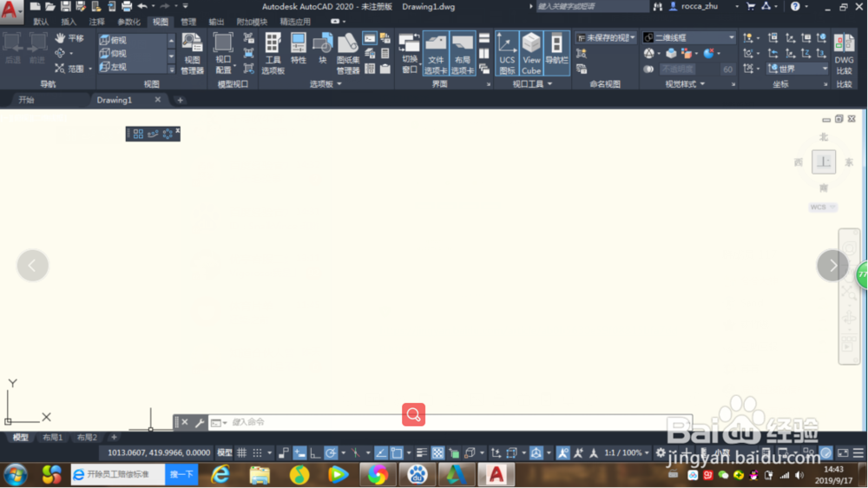Click the customize wrench icon on command line

point(200,423)
